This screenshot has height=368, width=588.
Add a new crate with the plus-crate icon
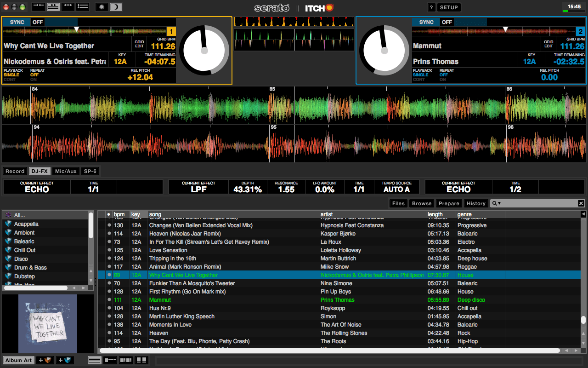[x=45, y=360]
